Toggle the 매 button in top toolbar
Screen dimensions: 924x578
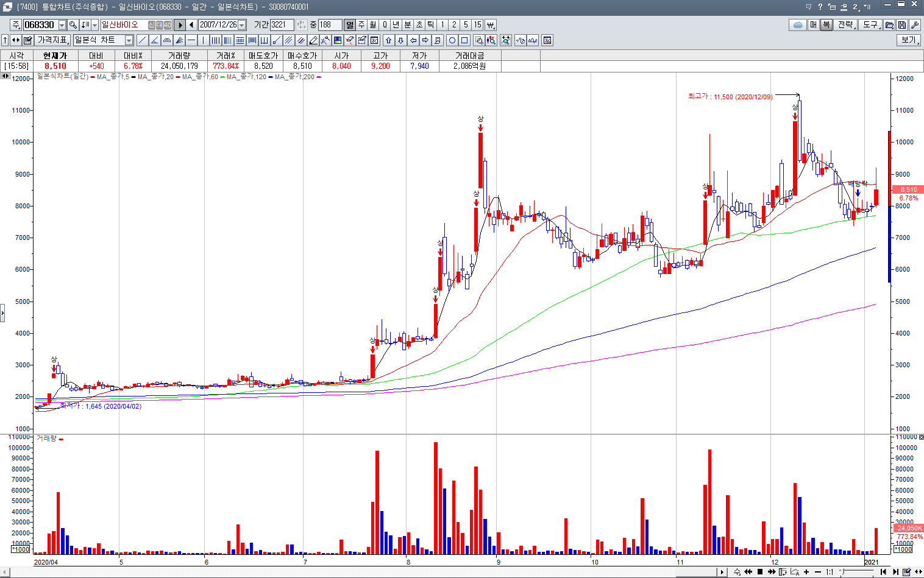pos(814,25)
